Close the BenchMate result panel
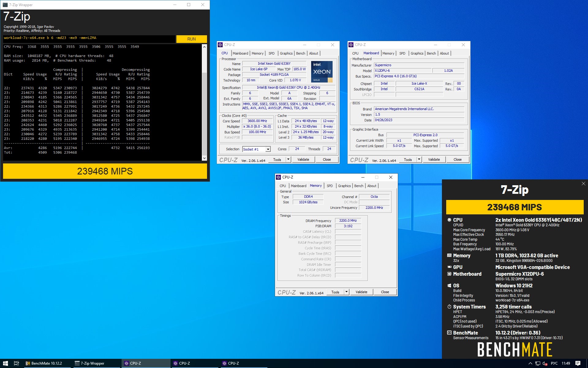Viewport: 588px width, 368px height. click(583, 184)
